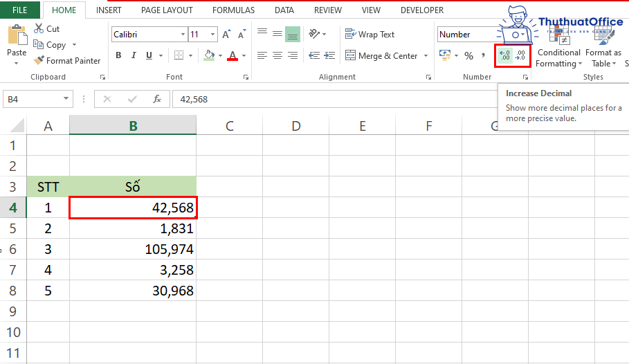Open the font size 11 dropdown
Image resolution: width=629 pixels, height=364 pixels.
[212, 35]
